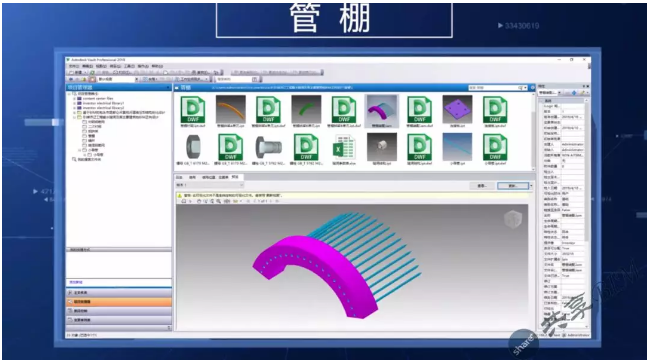650x363 pixels.
Task: Open the project explorer panel header dropdown arrow
Action: click(168, 87)
